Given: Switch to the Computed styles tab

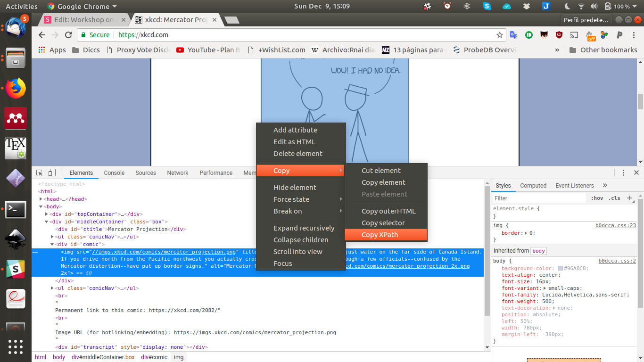Looking at the screenshot, I should tap(533, 186).
